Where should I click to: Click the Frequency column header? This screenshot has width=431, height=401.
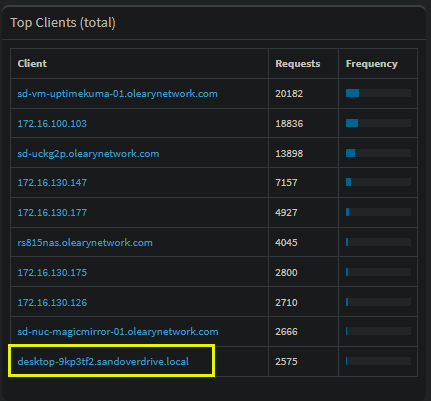(x=372, y=64)
